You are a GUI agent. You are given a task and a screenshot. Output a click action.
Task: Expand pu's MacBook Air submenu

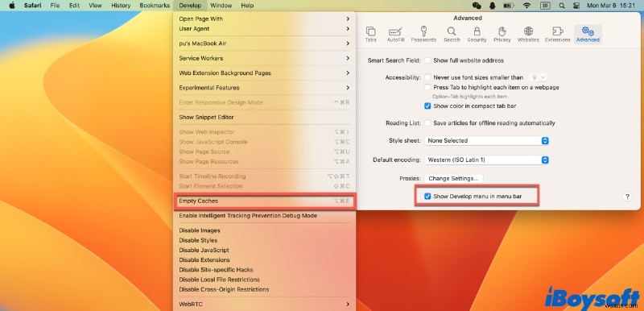coord(265,44)
